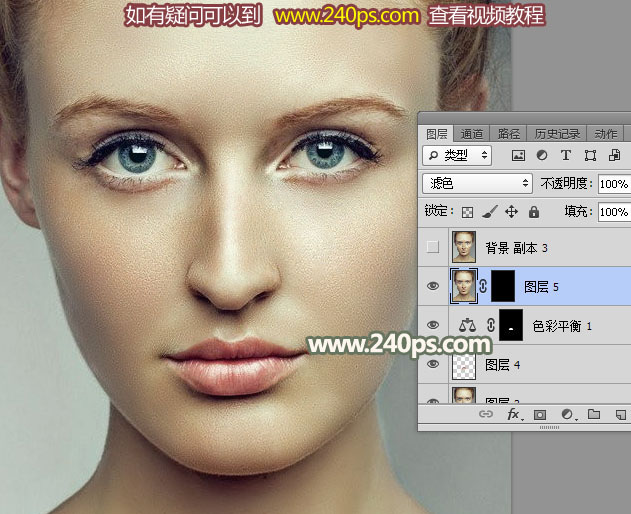
Task: Show the 背景 副本 3 layer
Action: point(433,247)
